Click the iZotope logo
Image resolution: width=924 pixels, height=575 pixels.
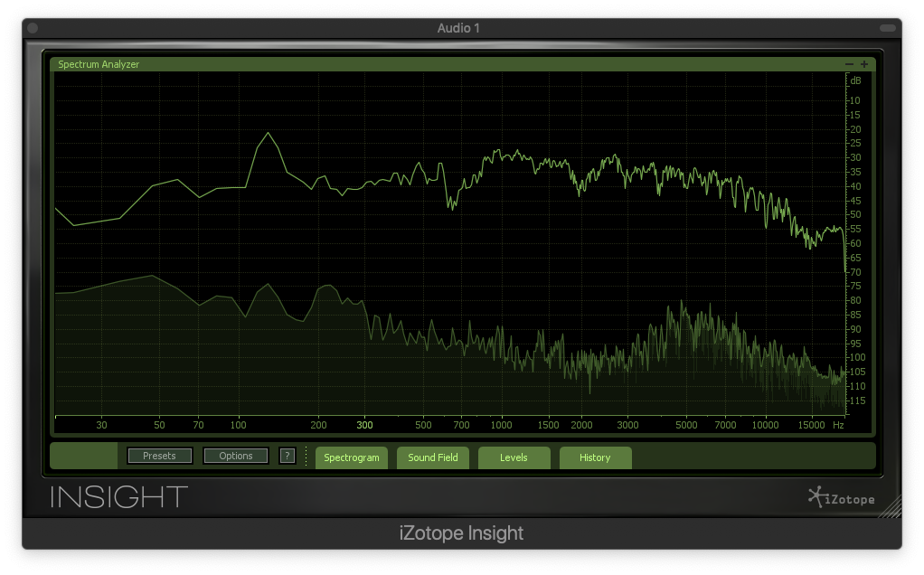tap(842, 497)
